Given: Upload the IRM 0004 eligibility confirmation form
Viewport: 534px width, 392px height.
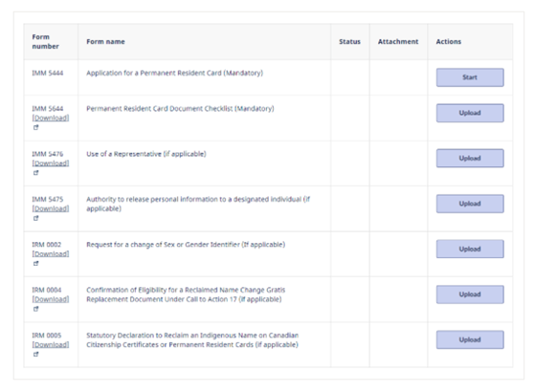Looking at the screenshot, I should 470,294.
